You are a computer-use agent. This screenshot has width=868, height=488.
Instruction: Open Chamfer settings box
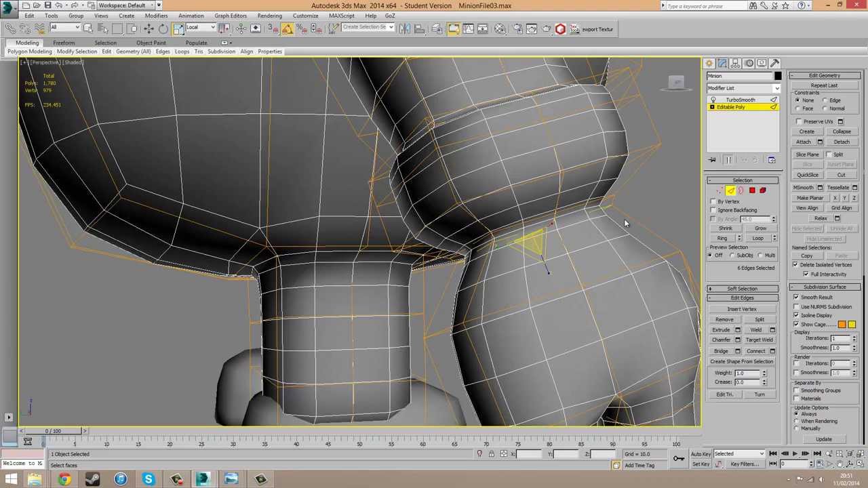(738, 340)
